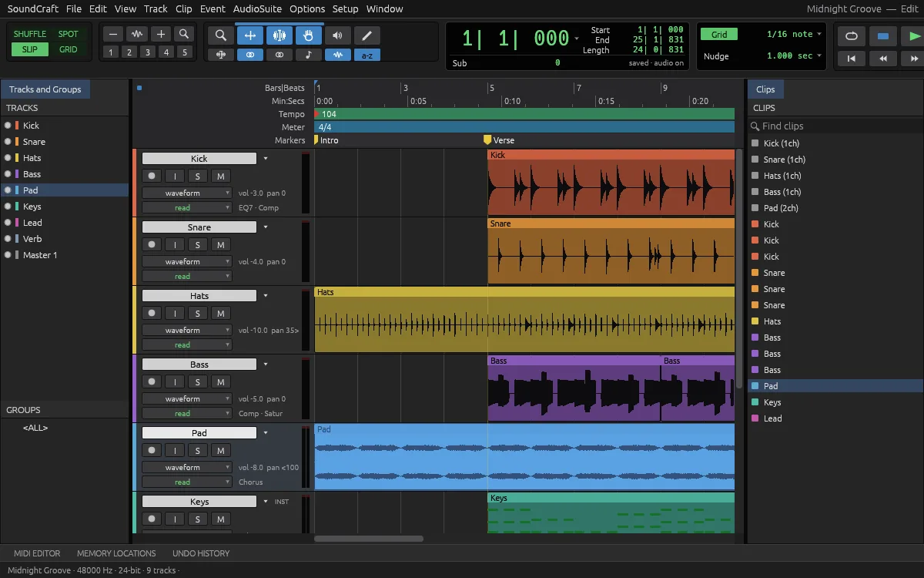Toggle the gray link track selection icon
Viewport: 924px width, 578px height.
[x=280, y=55]
